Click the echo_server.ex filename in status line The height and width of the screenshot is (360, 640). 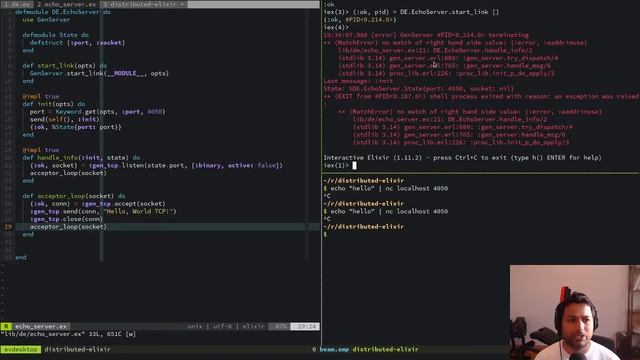41,327
